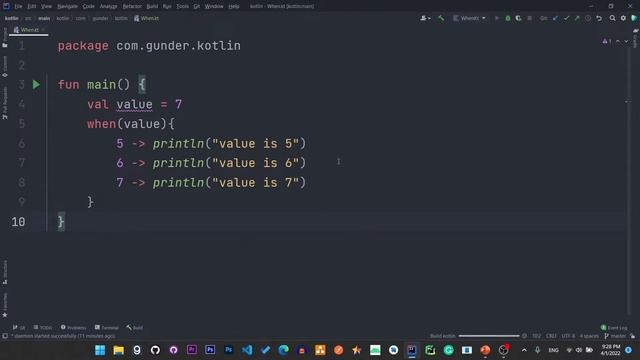Select the When.kt editor tab
This screenshot has width=640, height=360.
[29, 30]
